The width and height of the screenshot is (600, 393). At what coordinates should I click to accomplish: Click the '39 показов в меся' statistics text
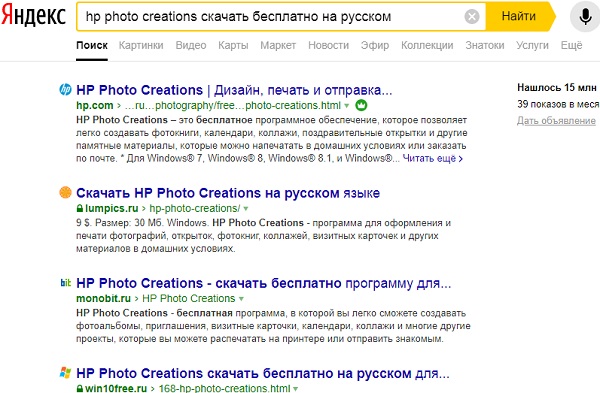558,104
